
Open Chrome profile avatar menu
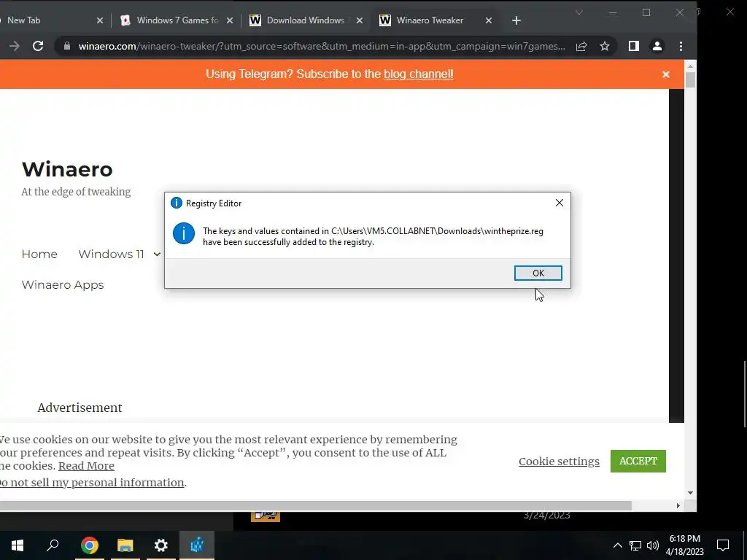(x=657, y=46)
